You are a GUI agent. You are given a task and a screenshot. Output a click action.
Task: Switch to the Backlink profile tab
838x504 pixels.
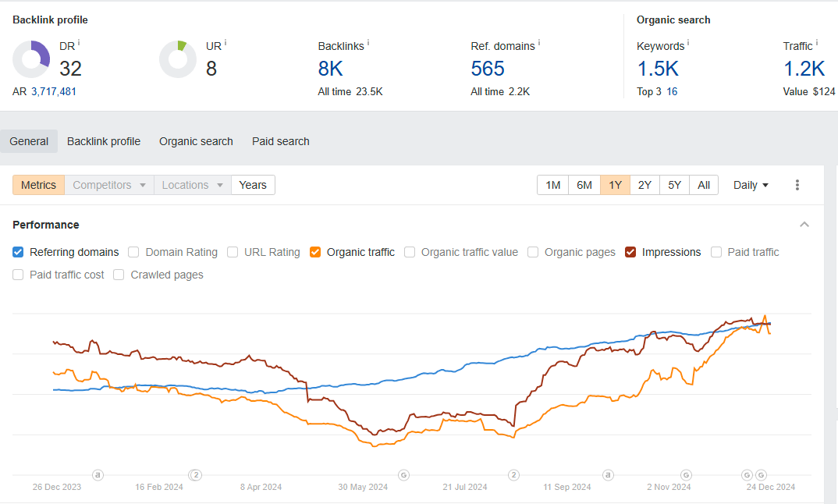tap(104, 141)
